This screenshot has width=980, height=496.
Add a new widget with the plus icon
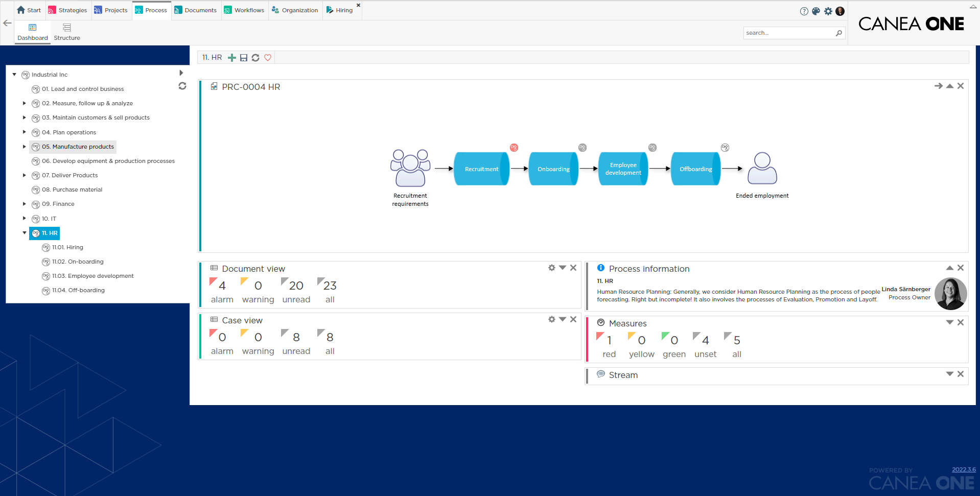[x=232, y=58]
